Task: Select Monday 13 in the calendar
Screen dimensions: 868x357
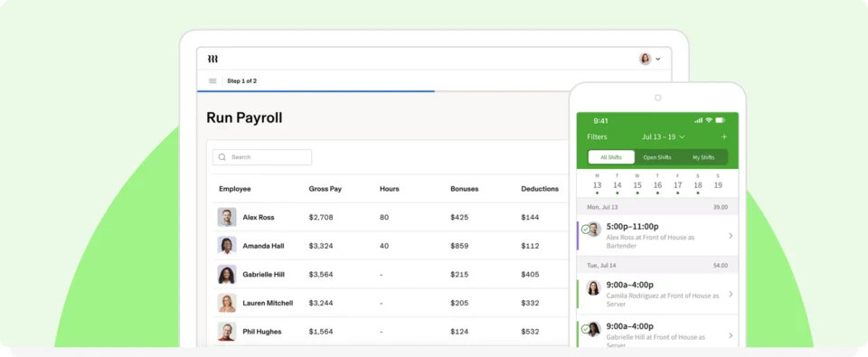Action: point(597,184)
